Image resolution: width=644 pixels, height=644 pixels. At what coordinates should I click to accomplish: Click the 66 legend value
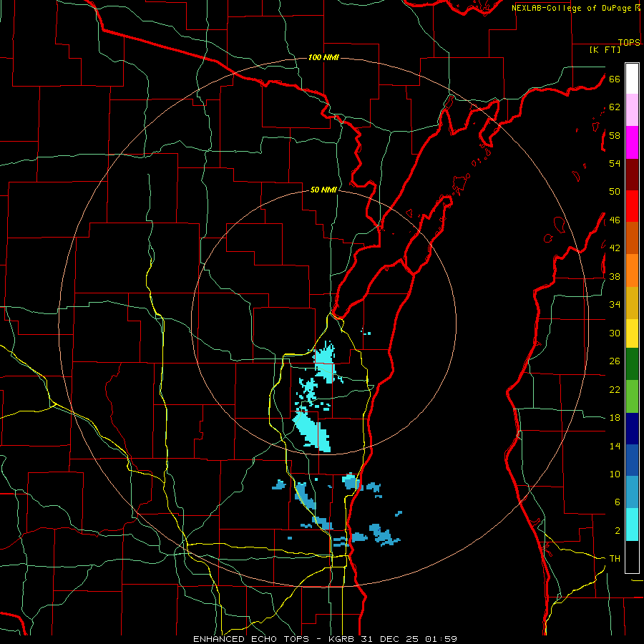(x=615, y=79)
